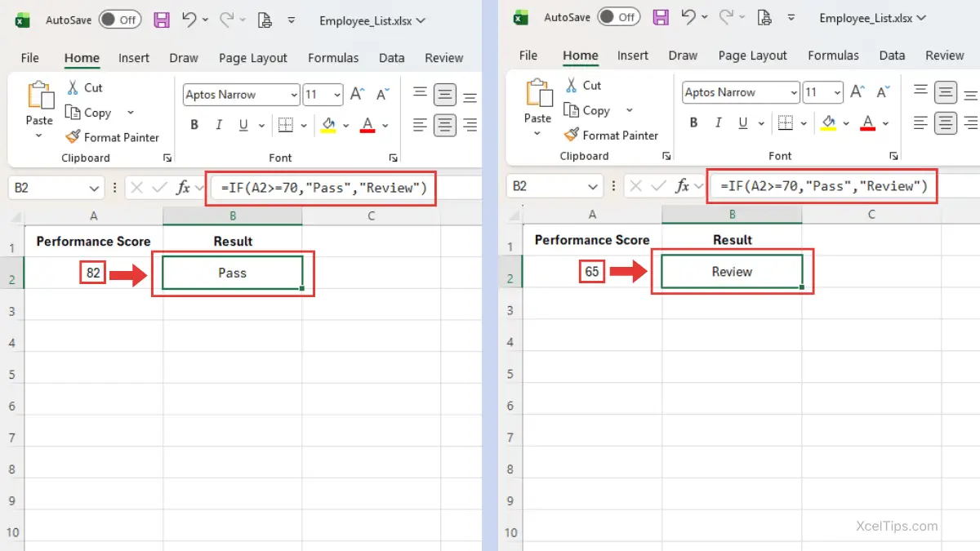Open the Formulas tab in the left window
The height and width of the screenshot is (551, 980).
332,58
